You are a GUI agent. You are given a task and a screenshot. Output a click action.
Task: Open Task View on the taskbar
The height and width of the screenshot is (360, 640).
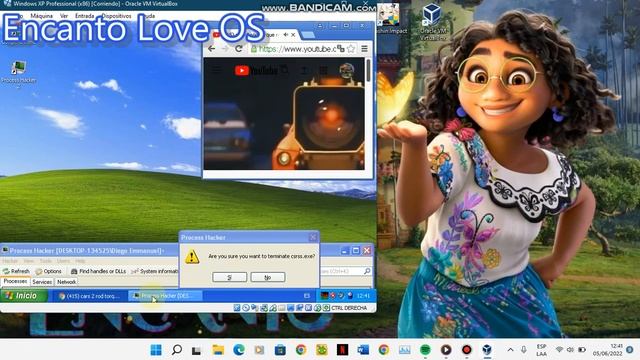tap(197, 350)
